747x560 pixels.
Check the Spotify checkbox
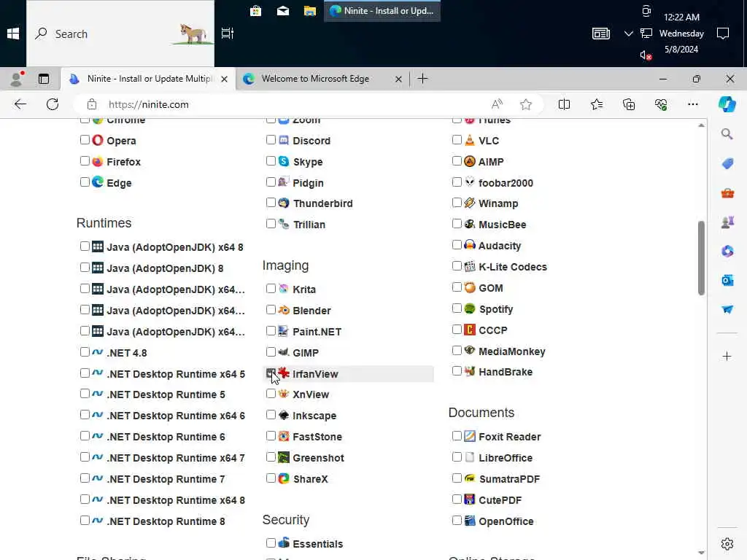tap(457, 308)
